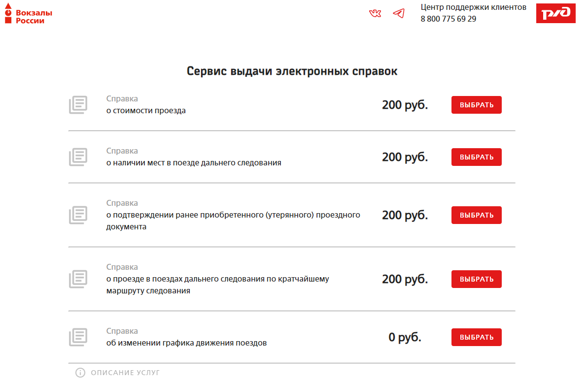Select Выбрать for free изменении графика certificate
Viewport: 588px width, 382px height.
coord(476,337)
